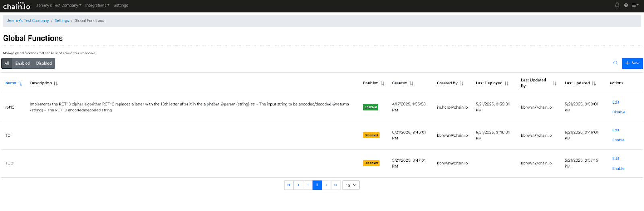Sort by Last Updated By column icon
This screenshot has width=644, height=211.
point(555,83)
